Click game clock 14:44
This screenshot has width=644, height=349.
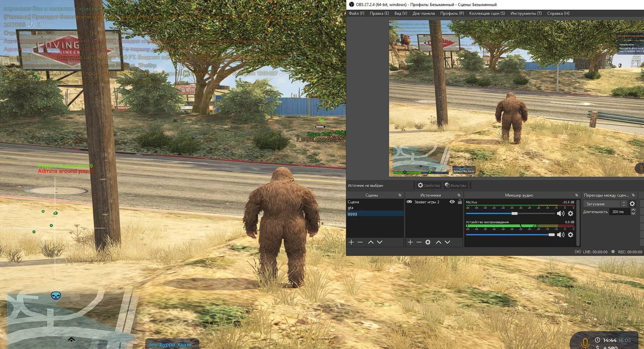click(610, 340)
